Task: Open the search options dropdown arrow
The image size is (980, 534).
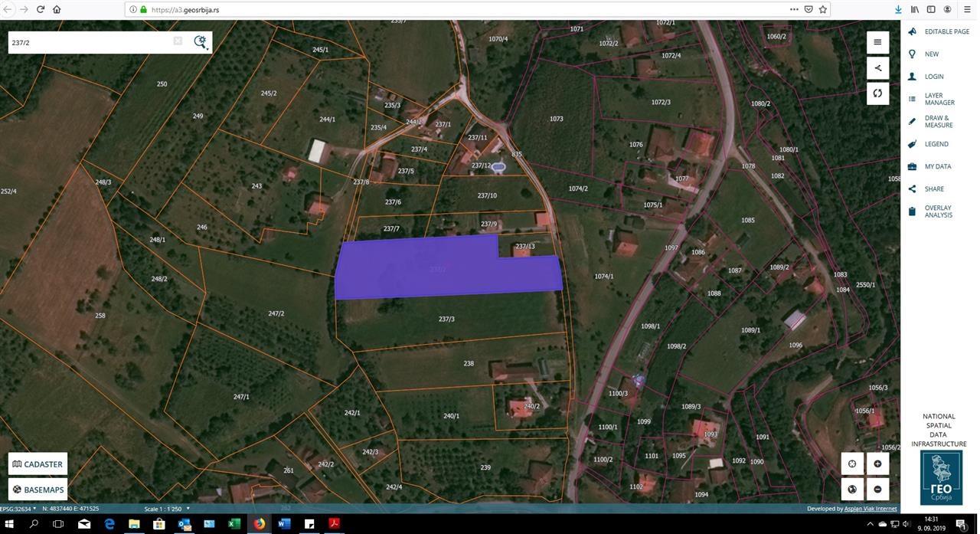Action: [x=207, y=48]
